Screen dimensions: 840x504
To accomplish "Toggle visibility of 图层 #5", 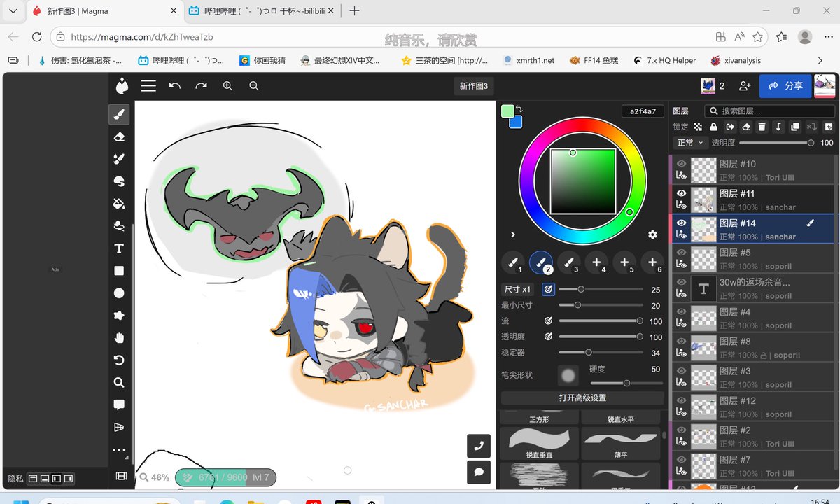I will coord(681,252).
